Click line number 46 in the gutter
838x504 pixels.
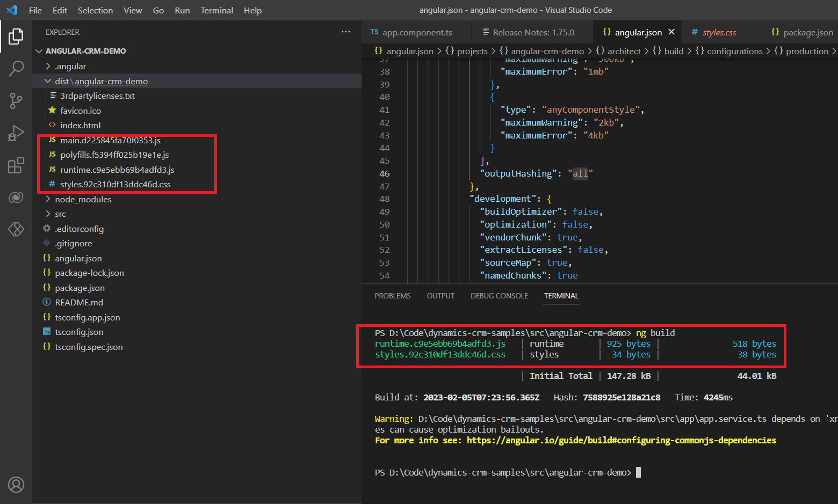pyautogui.click(x=385, y=173)
